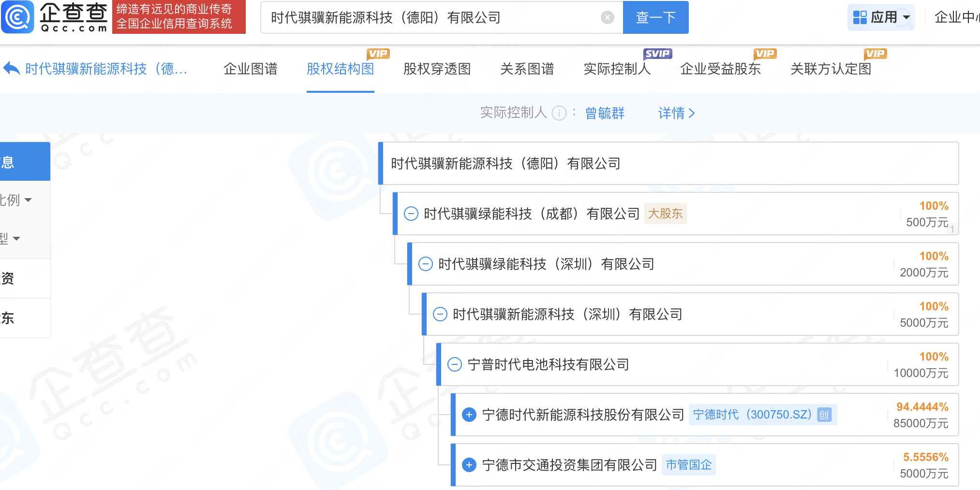Click the info icon beside 实际控制人

(559, 113)
